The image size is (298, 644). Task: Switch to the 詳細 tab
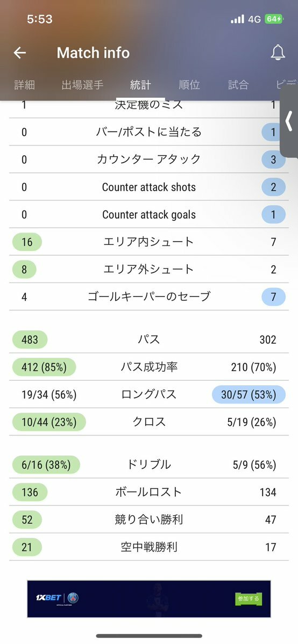(25, 85)
